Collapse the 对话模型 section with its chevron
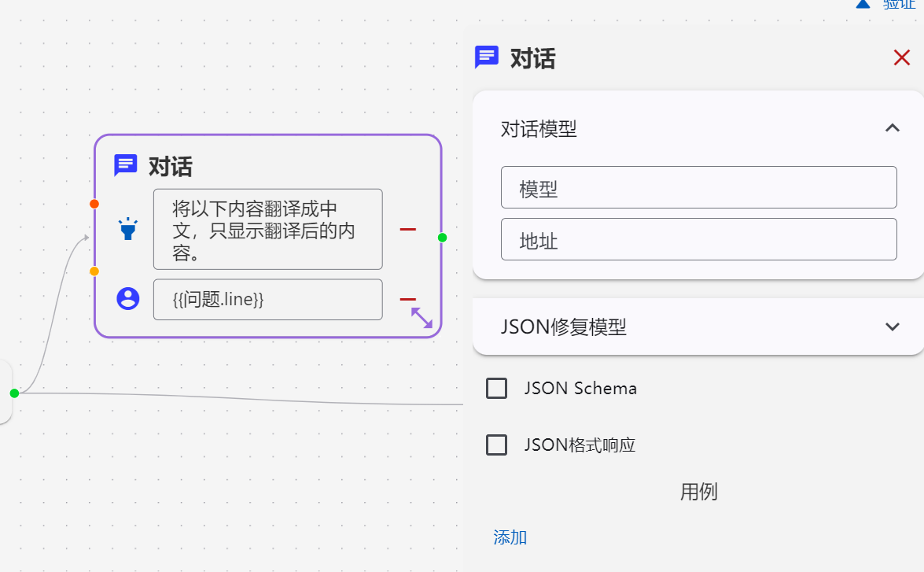This screenshot has height=572, width=924. tap(893, 128)
